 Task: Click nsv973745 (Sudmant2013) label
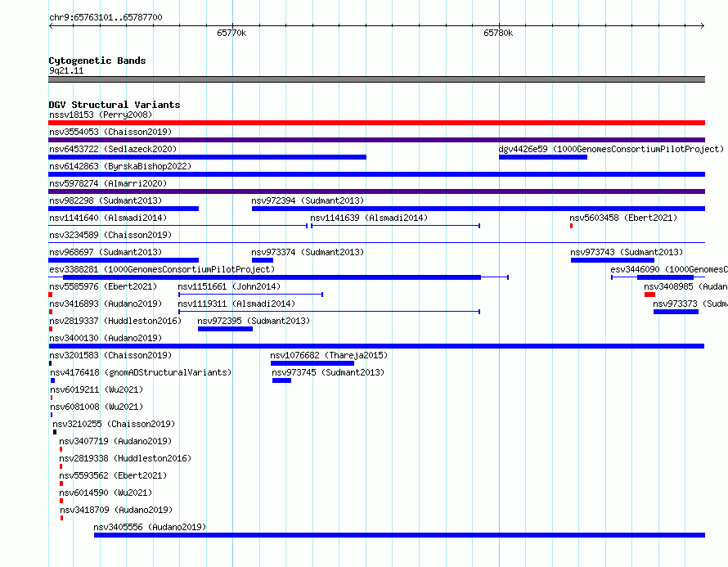[x=328, y=372]
